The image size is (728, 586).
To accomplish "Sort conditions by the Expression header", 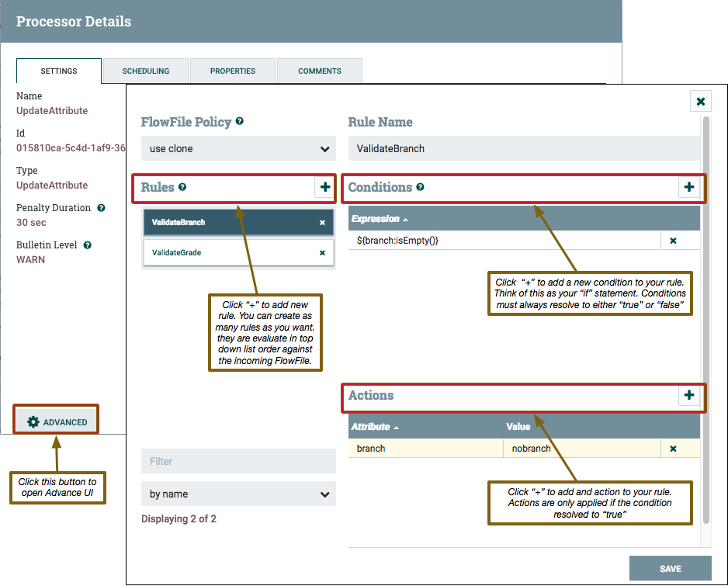I will pos(376,218).
